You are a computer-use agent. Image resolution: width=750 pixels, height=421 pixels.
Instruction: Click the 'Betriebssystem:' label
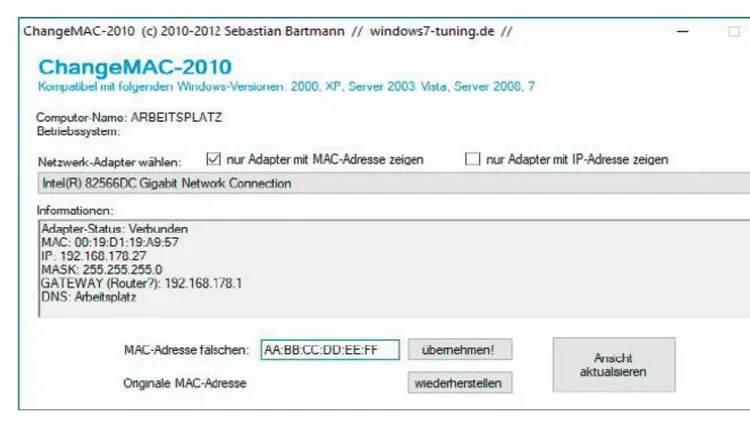pyautogui.click(x=78, y=132)
